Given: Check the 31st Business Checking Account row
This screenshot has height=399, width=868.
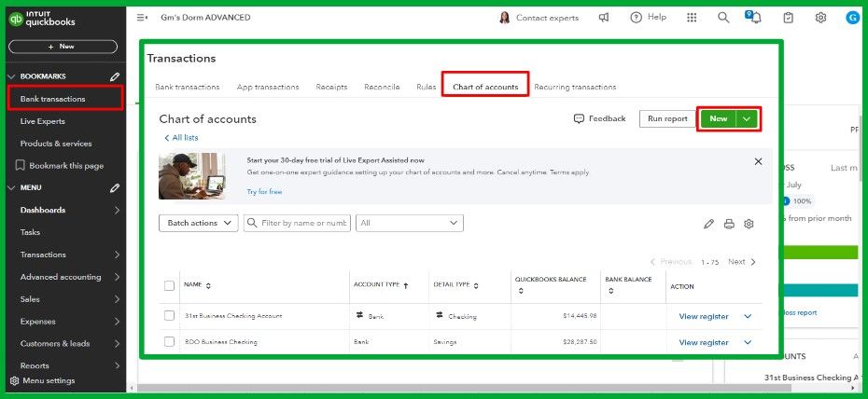Looking at the screenshot, I should tap(169, 316).
